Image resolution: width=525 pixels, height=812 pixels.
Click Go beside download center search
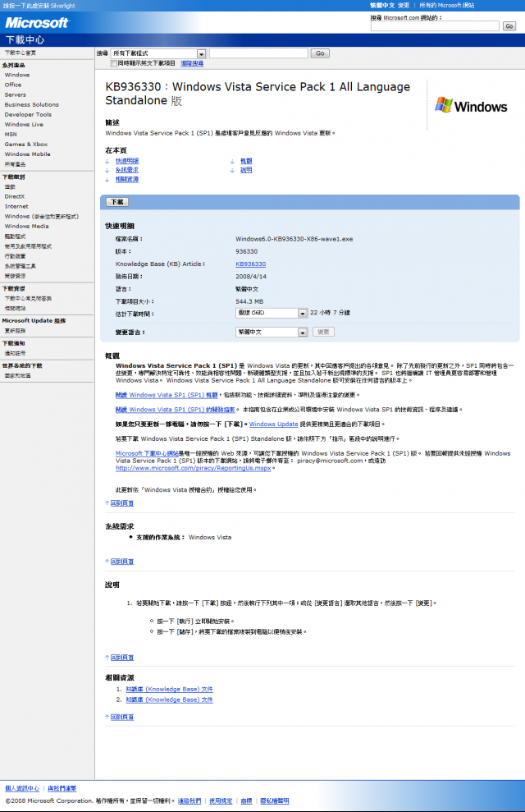click(x=320, y=53)
